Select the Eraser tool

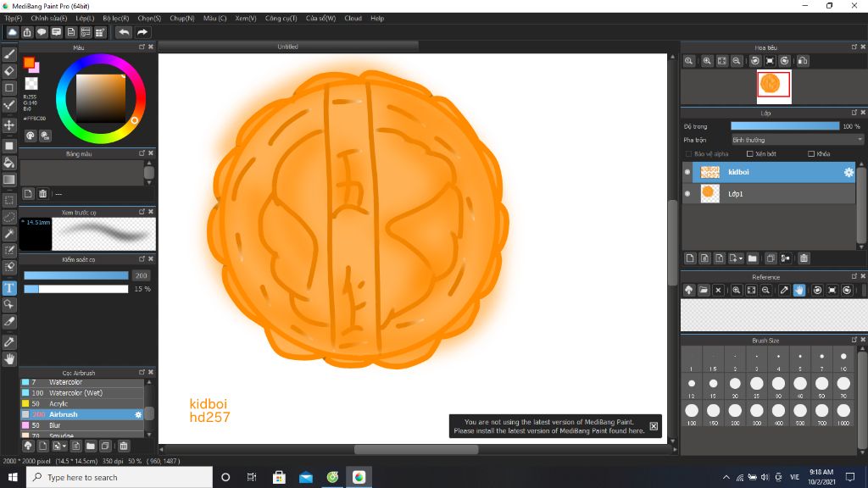pyautogui.click(x=9, y=71)
